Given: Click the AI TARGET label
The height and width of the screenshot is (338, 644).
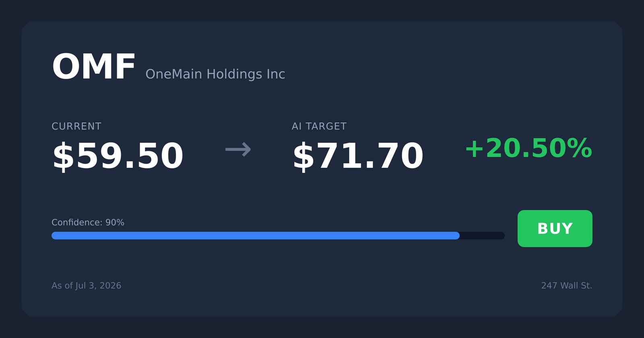Looking at the screenshot, I should click(x=319, y=126).
